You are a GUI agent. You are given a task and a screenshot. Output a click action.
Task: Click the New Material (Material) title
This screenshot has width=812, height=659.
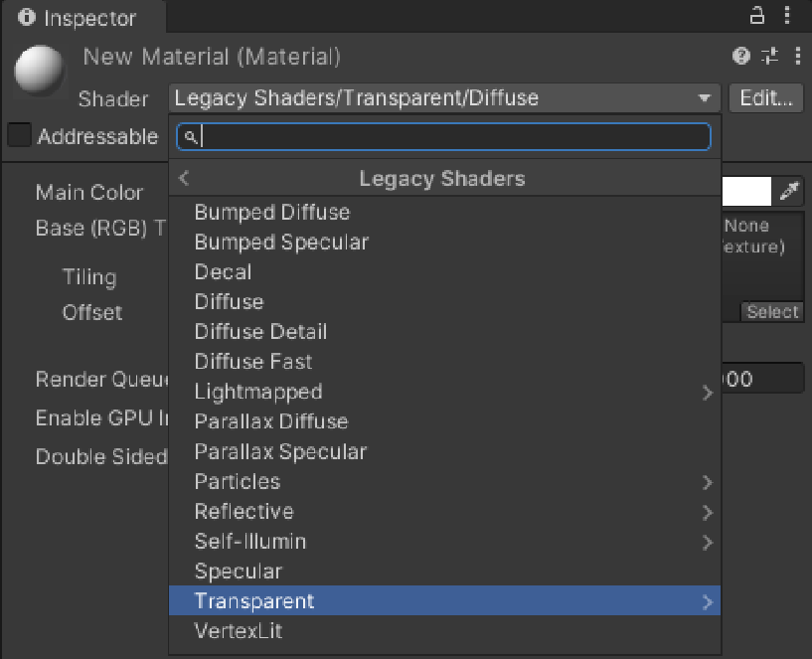coord(212,56)
